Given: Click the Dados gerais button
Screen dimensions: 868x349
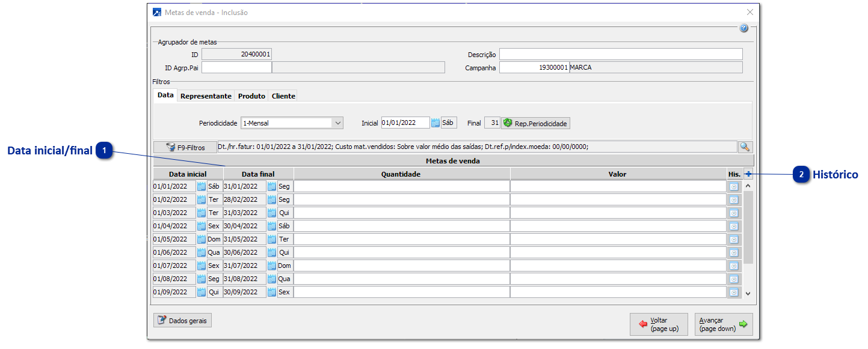Looking at the screenshot, I should coord(182,321).
